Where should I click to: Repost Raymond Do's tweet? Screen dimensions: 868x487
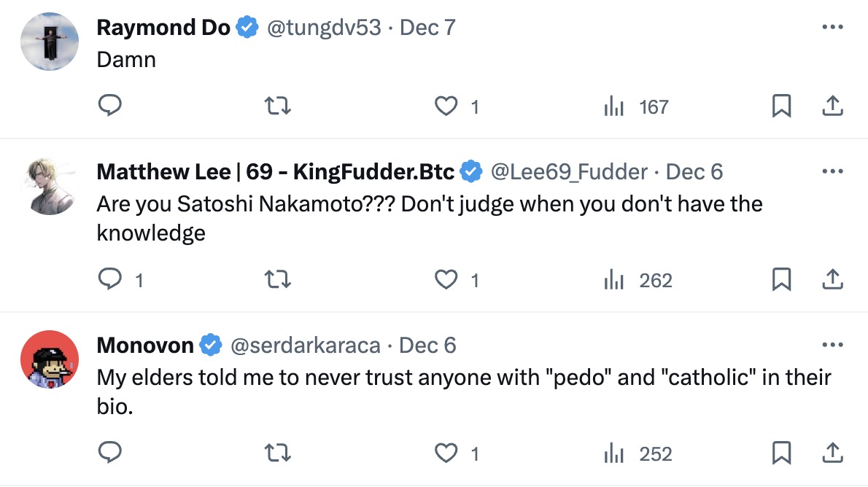tap(278, 107)
